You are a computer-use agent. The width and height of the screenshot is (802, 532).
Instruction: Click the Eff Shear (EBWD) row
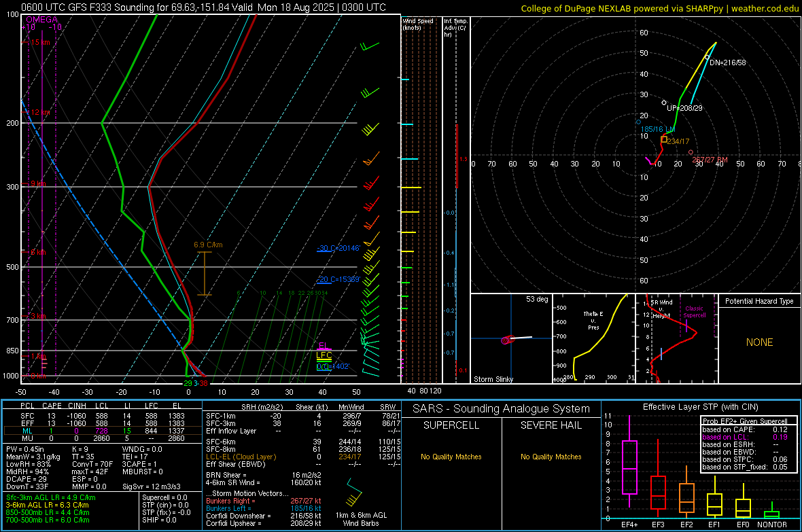click(x=303, y=464)
